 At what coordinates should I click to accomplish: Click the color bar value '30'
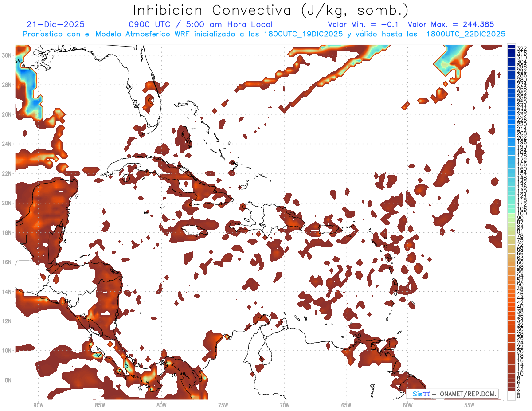pyautogui.click(x=520, y=329)
